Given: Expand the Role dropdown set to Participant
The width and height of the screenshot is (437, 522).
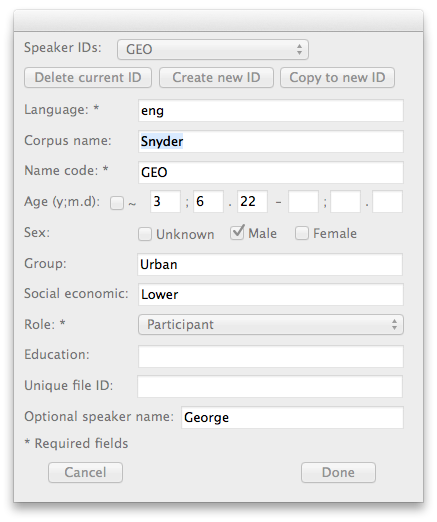Looking at the screenshot, I should pos(271,325).
